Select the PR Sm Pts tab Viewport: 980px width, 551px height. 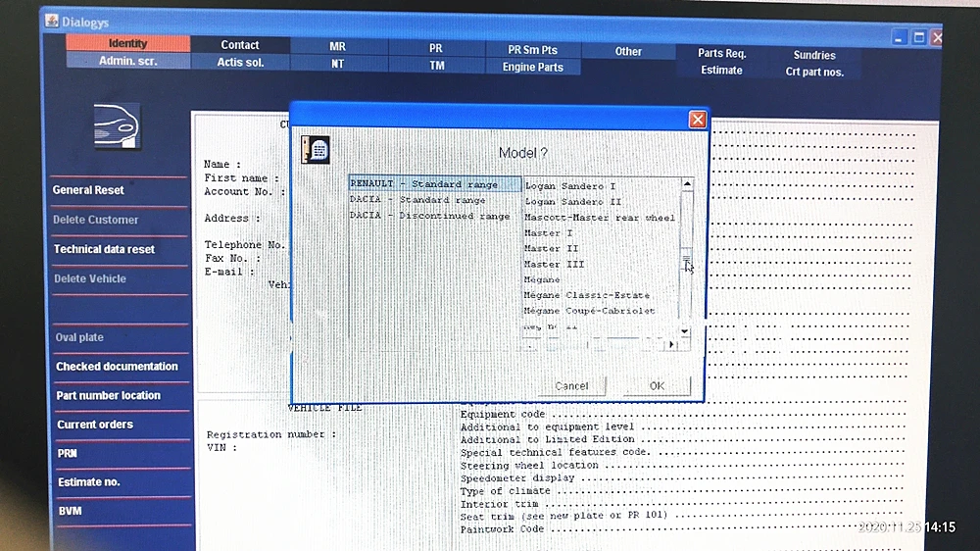pos(532,50)
